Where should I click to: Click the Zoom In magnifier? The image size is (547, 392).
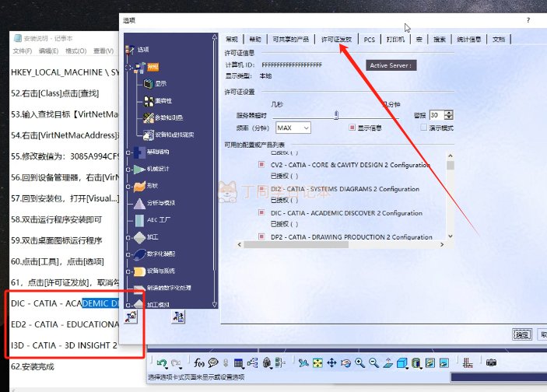(x=359, y=363)
